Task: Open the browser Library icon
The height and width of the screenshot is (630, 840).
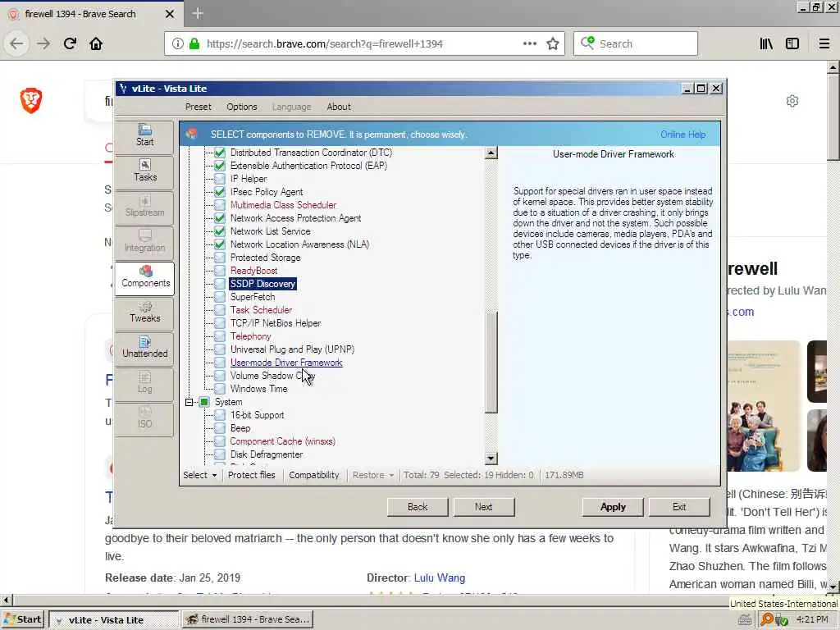Action: pos(766,44)
